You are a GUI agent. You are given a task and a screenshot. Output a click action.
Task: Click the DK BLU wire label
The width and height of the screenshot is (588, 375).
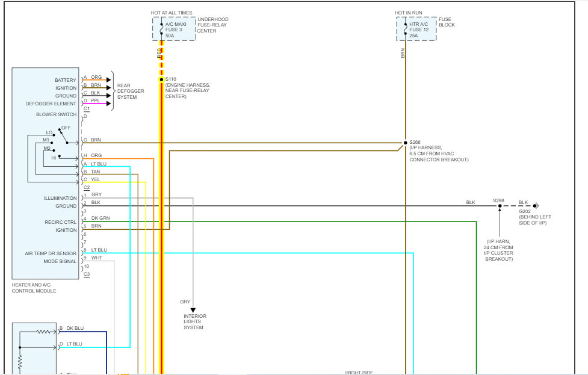point(75,328)
